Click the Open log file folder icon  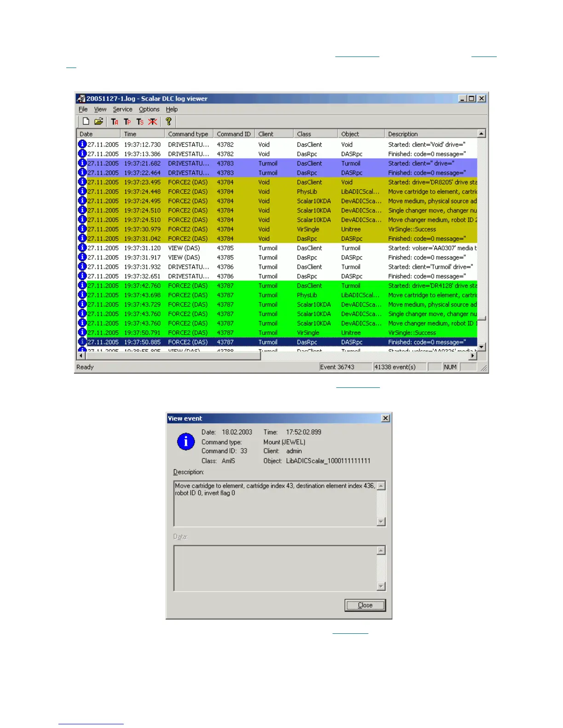98,121
